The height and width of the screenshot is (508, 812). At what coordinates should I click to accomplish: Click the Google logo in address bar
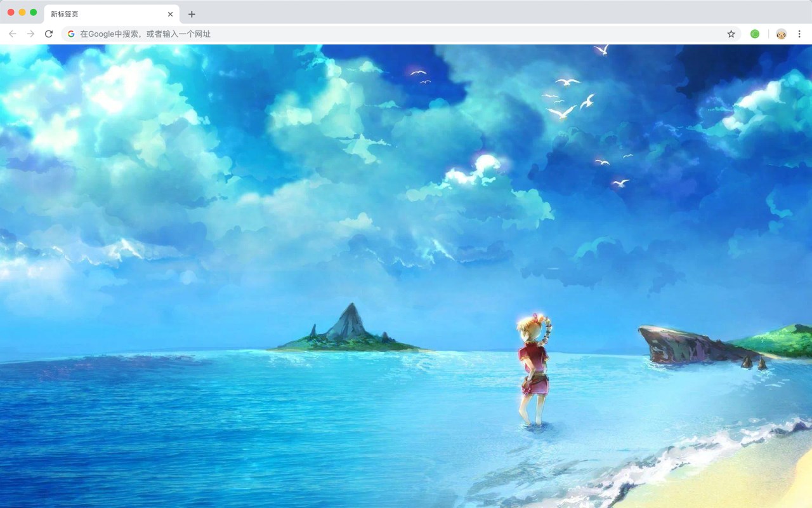pos(71,34)
